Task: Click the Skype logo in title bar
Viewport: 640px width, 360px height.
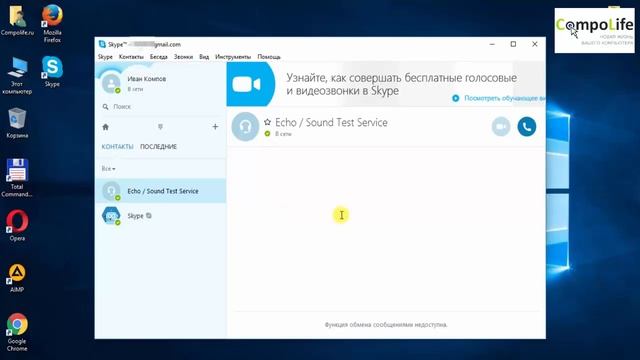Action: pyautogui.click(x=102, y=44)
